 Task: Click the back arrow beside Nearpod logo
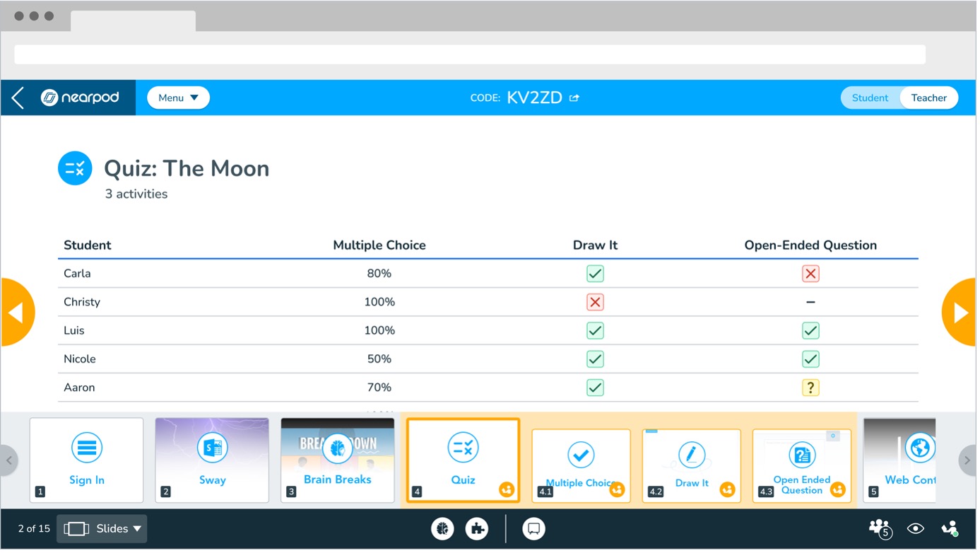[18, 98]
